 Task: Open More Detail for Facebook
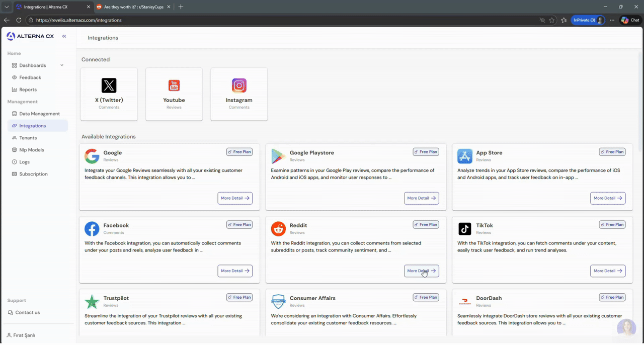pyautogui.click(x=235, y=271)
